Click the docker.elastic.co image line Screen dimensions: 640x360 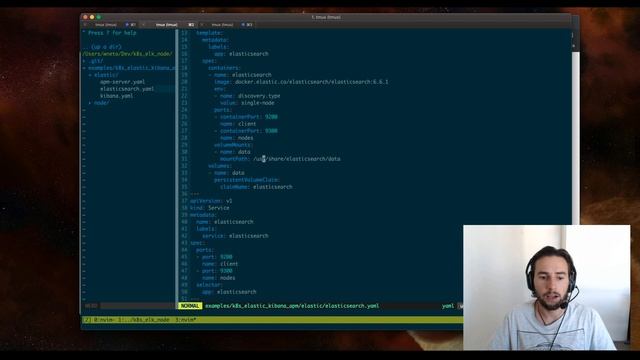[x=301, y=82]
